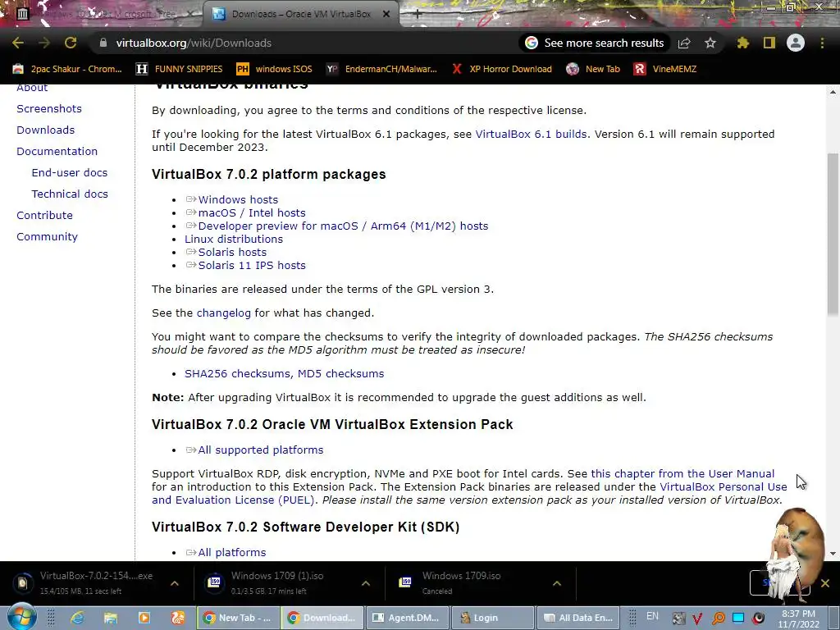
Task: Click the scrollbar down arrow
Action: (833, 554)
